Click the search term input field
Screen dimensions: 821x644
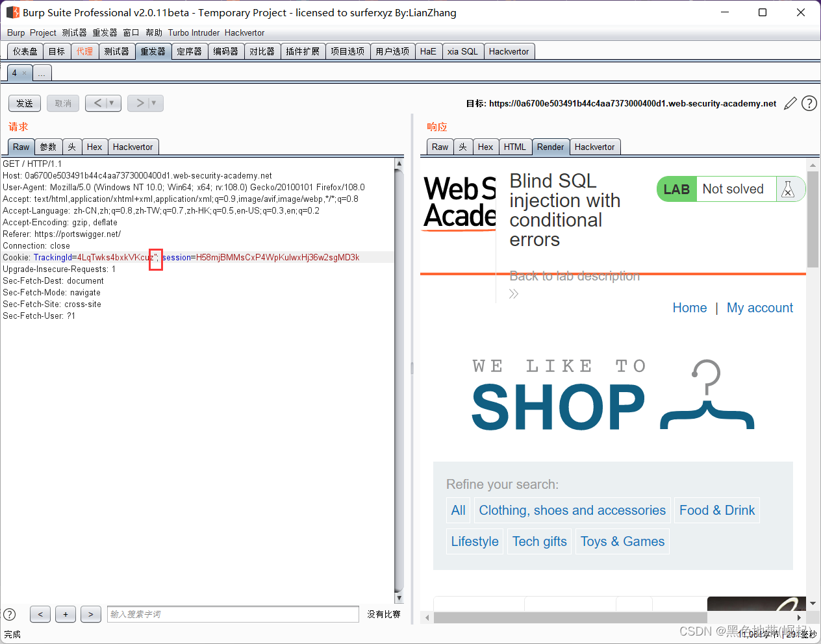click(233, 614)
